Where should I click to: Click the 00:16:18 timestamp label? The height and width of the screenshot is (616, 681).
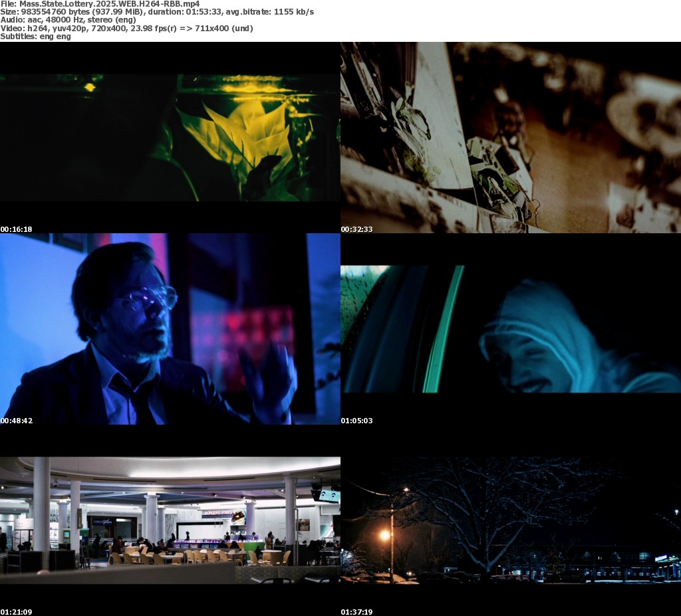pyautogui.click(x=16, y=229)
